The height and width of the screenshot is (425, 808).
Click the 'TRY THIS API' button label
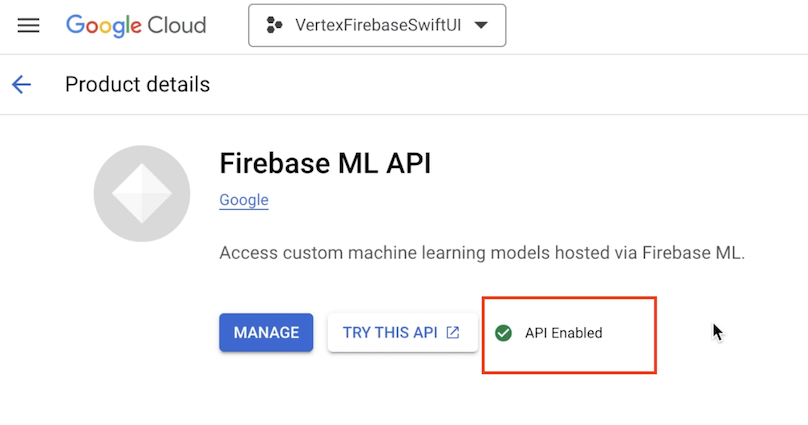coord(390,332)
